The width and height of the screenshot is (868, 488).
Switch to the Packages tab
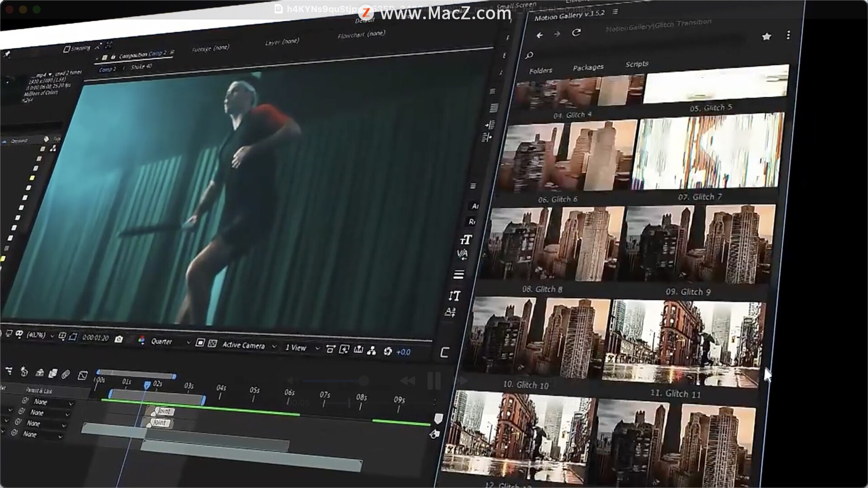coord(588,67)
